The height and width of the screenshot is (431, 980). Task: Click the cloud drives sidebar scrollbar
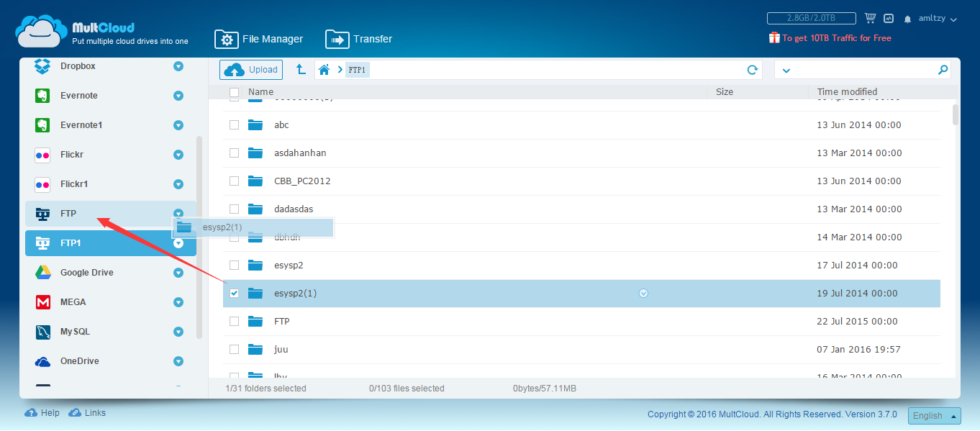pyautogui.click(x=199, y=237)
